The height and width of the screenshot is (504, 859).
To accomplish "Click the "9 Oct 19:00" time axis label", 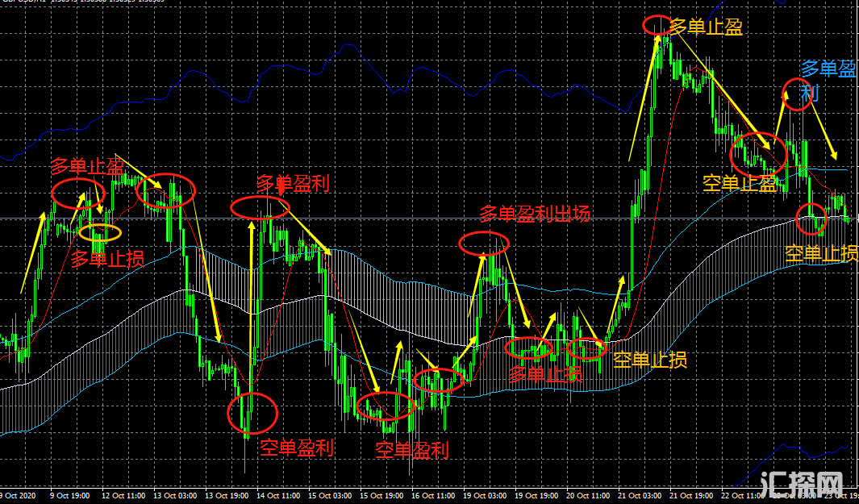I will pyautogui.click(x=71, y=496).
